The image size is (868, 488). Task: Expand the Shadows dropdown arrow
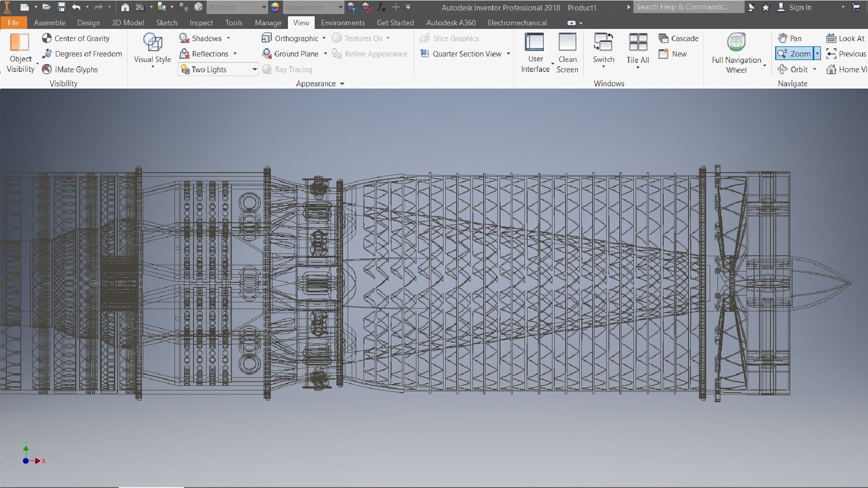228,38
